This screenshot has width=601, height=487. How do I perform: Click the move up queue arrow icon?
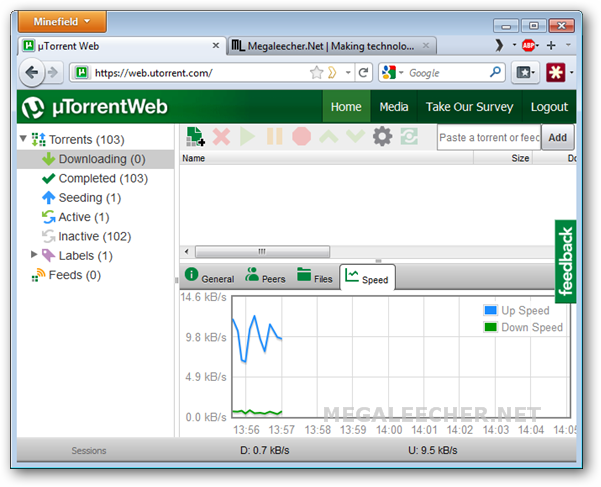click(x=329, y=136)
